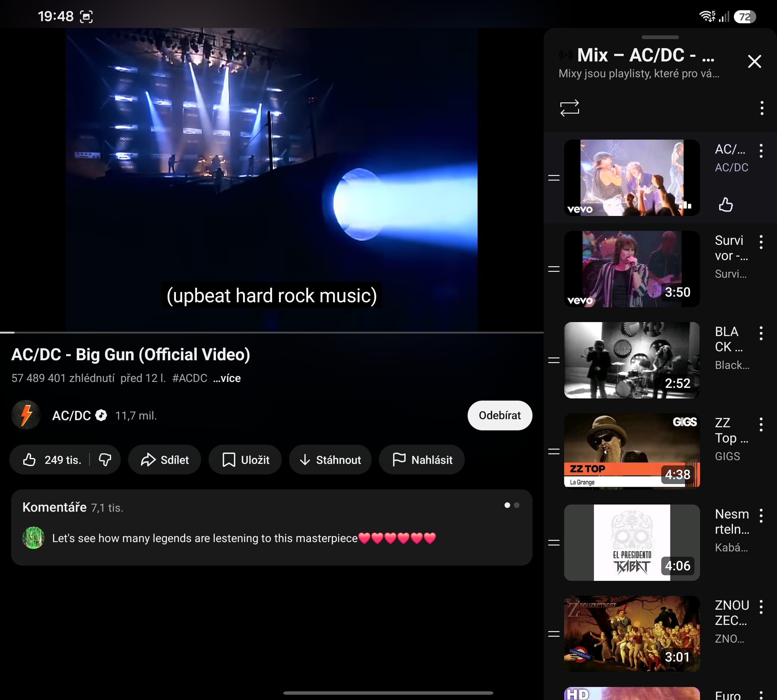Screen dimensions: 777x700
Task: Open options for the AC/DC playlist item
Action: 761,151
